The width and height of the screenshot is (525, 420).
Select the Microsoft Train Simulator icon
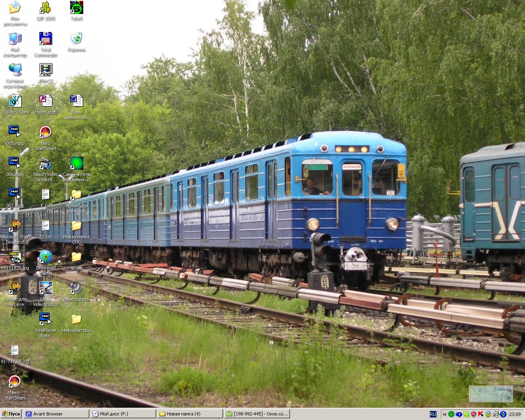click(x=15, y=226)
